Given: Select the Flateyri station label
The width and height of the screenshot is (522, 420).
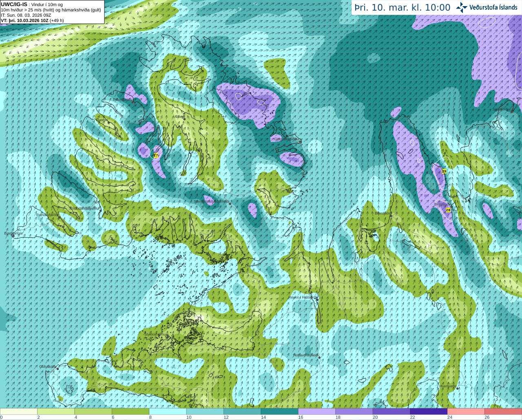Looking at the screenshot, I should coord(101,120).
